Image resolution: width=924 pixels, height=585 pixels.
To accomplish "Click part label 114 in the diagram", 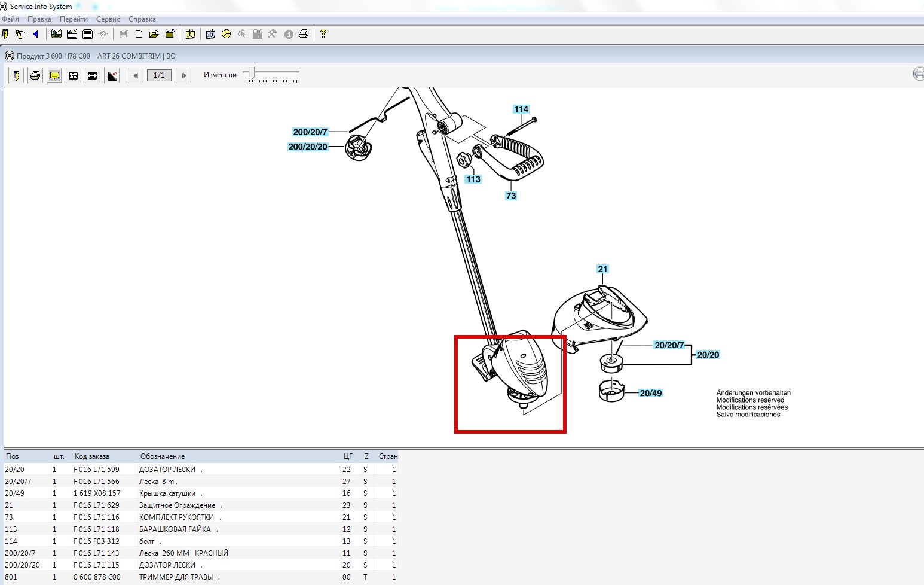I will pos(521,109).
